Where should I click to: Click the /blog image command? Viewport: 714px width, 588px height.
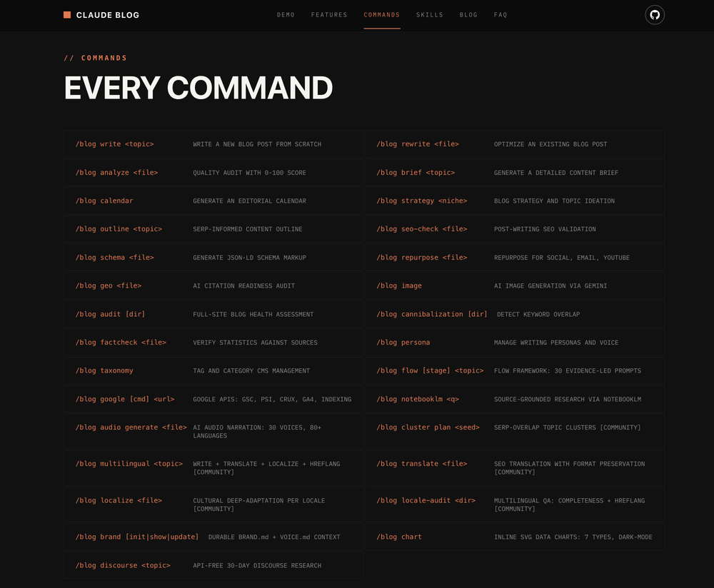tap(399, 285)
